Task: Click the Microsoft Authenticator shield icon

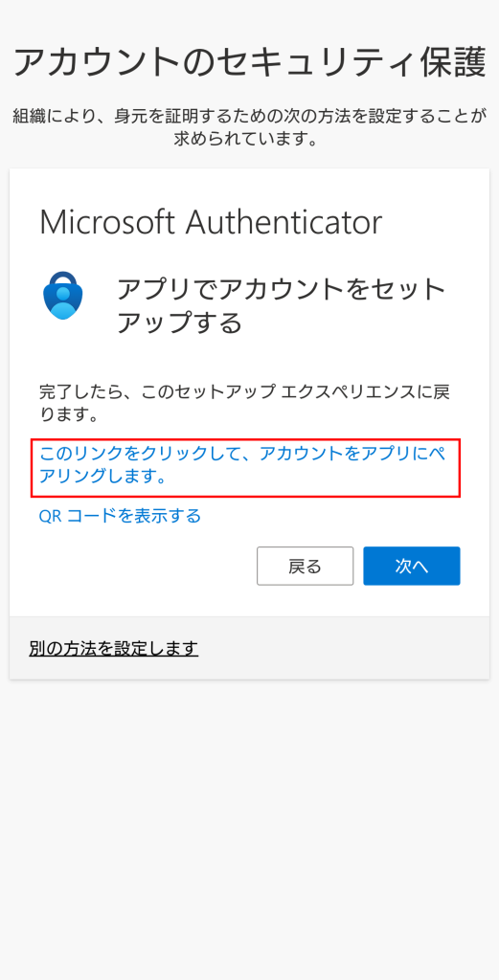Action: click(63, 295)
